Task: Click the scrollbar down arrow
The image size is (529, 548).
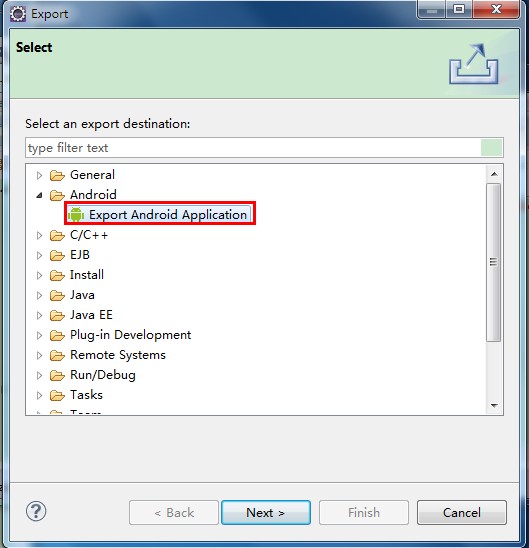Action: (x=494, y=405)
